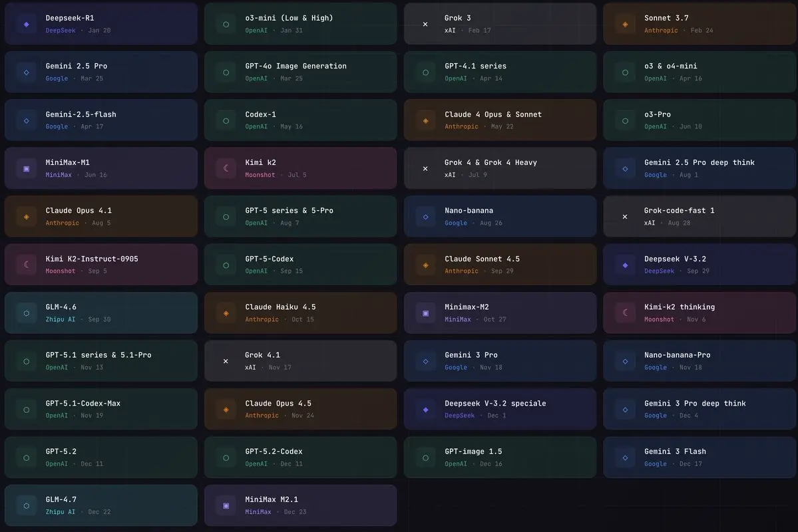Click the moon icon on Kimi K2-Instruct-0905 card
Viewport: 798px width, 532px height.
tap(27, 265)
